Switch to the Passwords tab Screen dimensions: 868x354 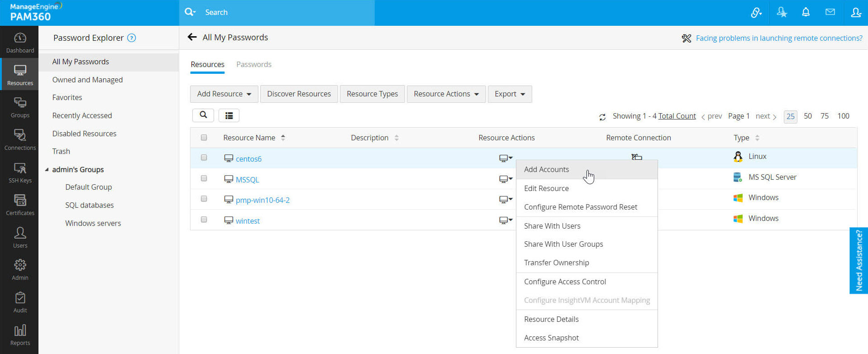(254, 64)
